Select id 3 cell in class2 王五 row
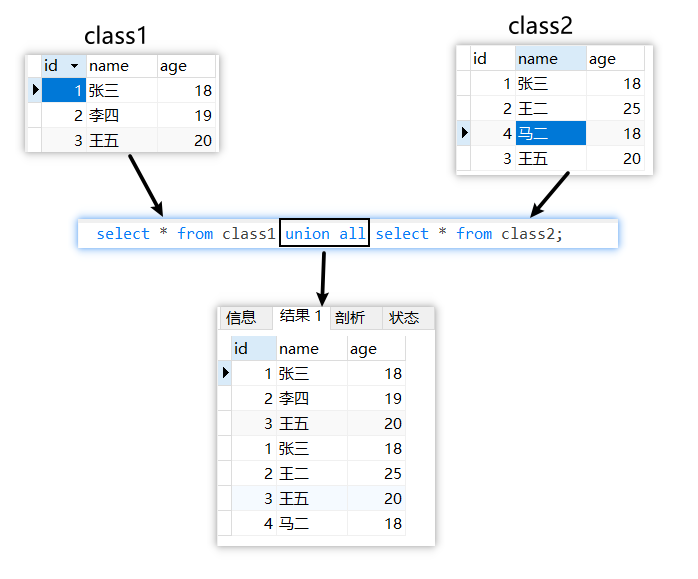Screen dimensions: 698x579 pyautogui.click(x=493, y=158)
